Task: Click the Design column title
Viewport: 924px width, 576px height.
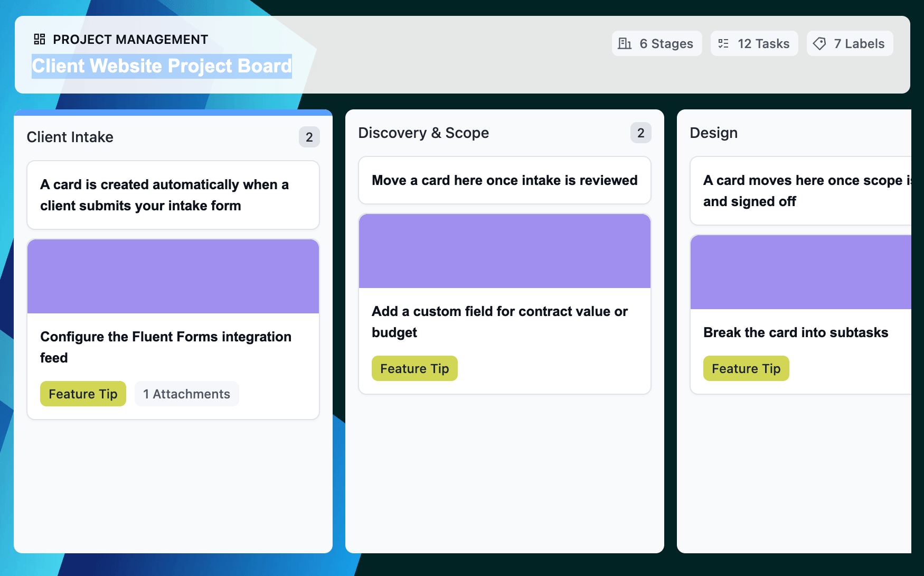Action: pos(714,133)
